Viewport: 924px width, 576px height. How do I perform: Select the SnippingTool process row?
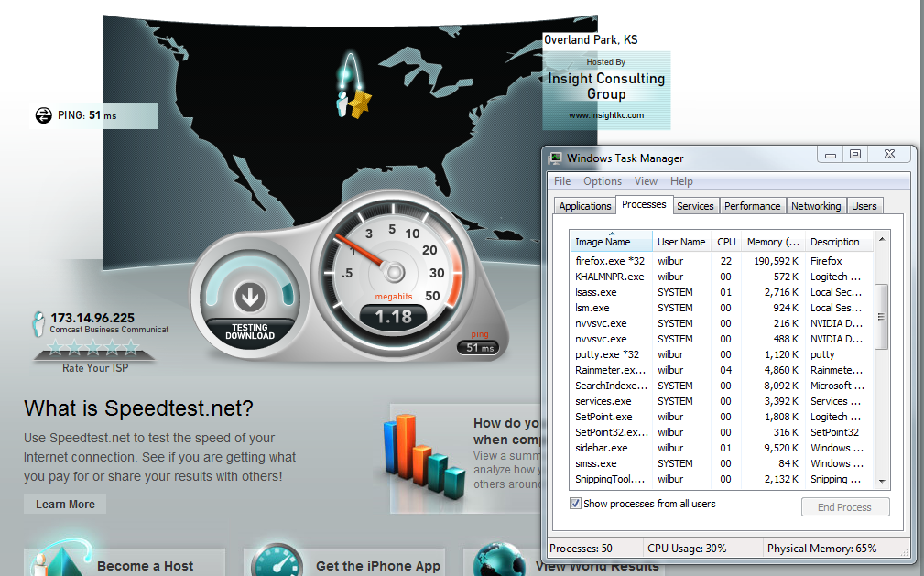tap(722, 479)
